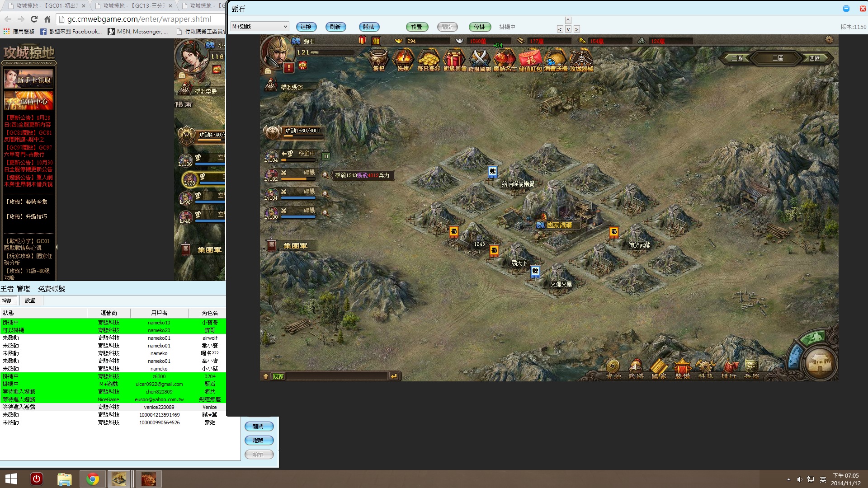Click the 擊敗張郃 quest entry
868x488 pixels.
tap(292, 87)
